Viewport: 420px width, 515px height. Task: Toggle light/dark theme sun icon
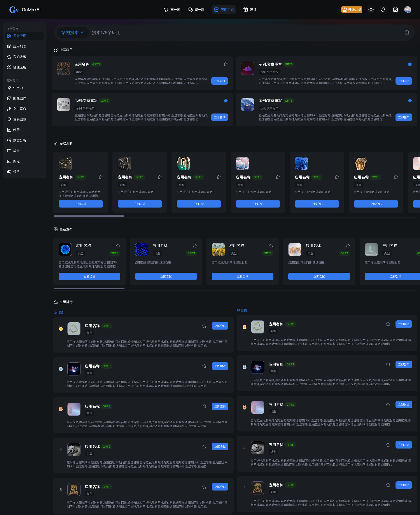371,10
